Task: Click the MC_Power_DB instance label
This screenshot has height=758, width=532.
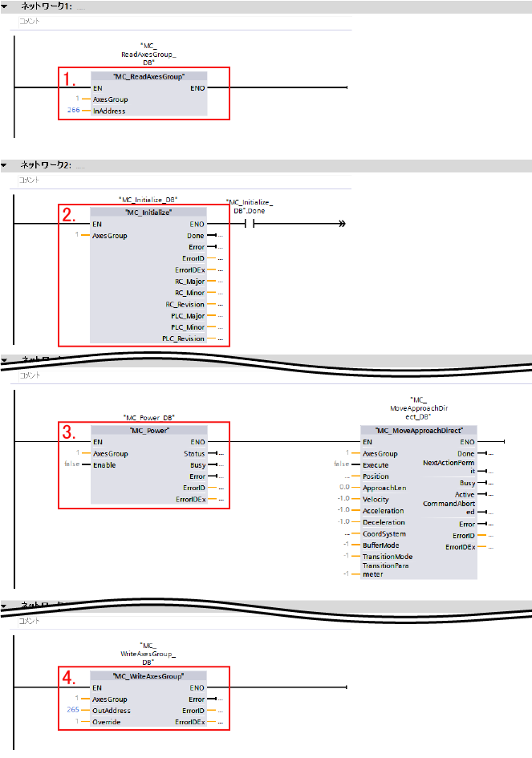Action: tap(148, 418)
